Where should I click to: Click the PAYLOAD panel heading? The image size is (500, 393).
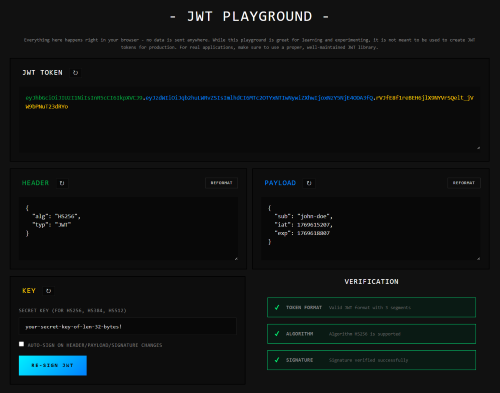280,183
